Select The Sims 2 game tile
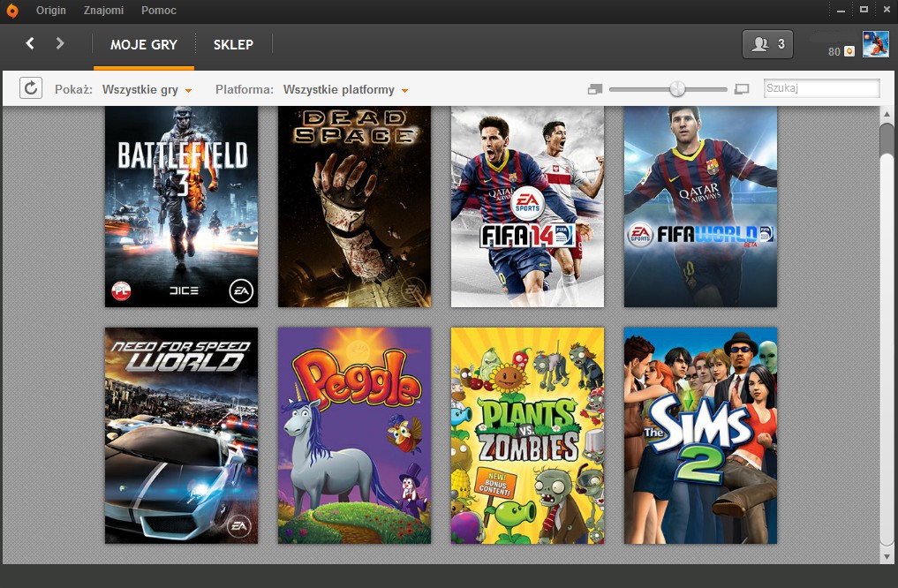The image size is (898, 588). tap(700, 435)
